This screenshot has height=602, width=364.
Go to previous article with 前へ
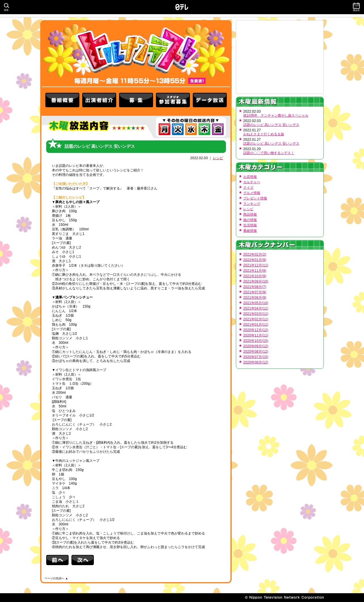pos(57,560)
